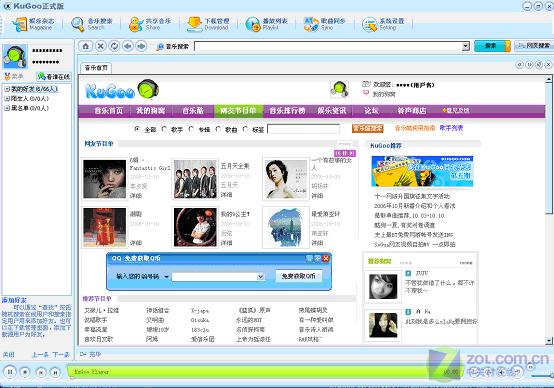Open the 输入您的QQ号码 label dropdown arrow
Viewport: 554px width, 388px height.
click(166, 277)
